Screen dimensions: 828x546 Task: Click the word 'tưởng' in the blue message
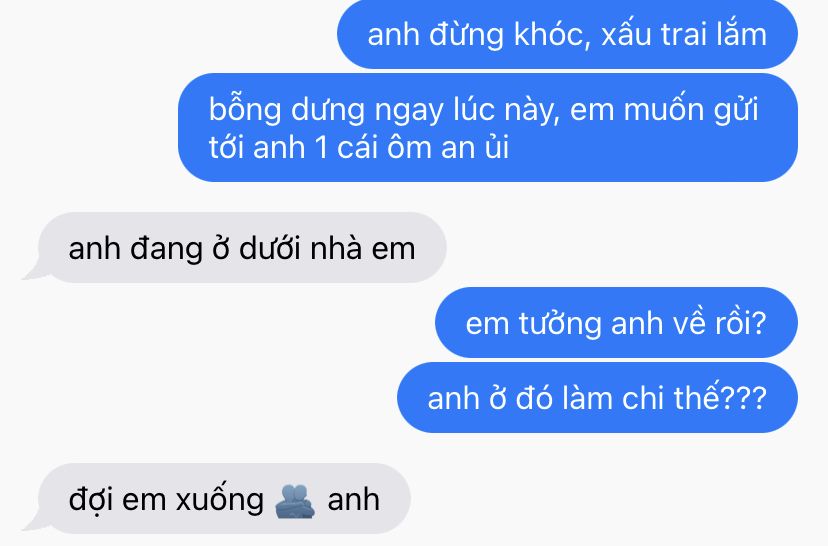pos(560,324)
